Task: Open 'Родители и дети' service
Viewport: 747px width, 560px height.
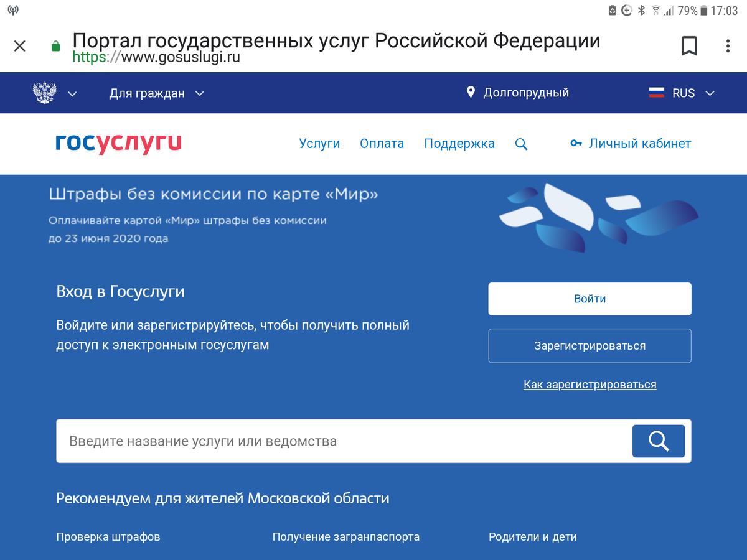Action: [x=533, y=536]
